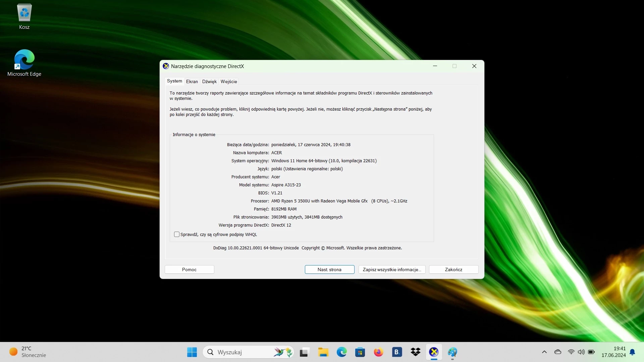Click the DirectX diagnostic taskbar icon

[x=434, y=352]
